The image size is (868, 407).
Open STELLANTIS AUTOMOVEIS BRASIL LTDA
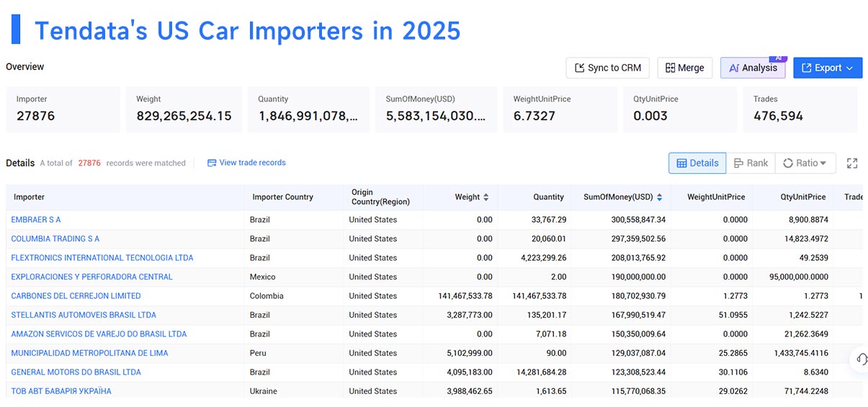(84, 315)
